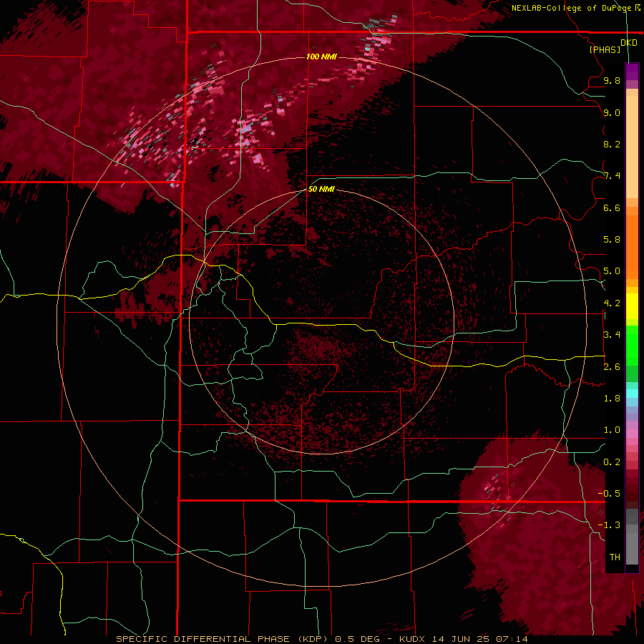Click the -1.3 value on the scale
Image resolution: width=644 pixels, height=644 pixels.
(x=609, y=525)
